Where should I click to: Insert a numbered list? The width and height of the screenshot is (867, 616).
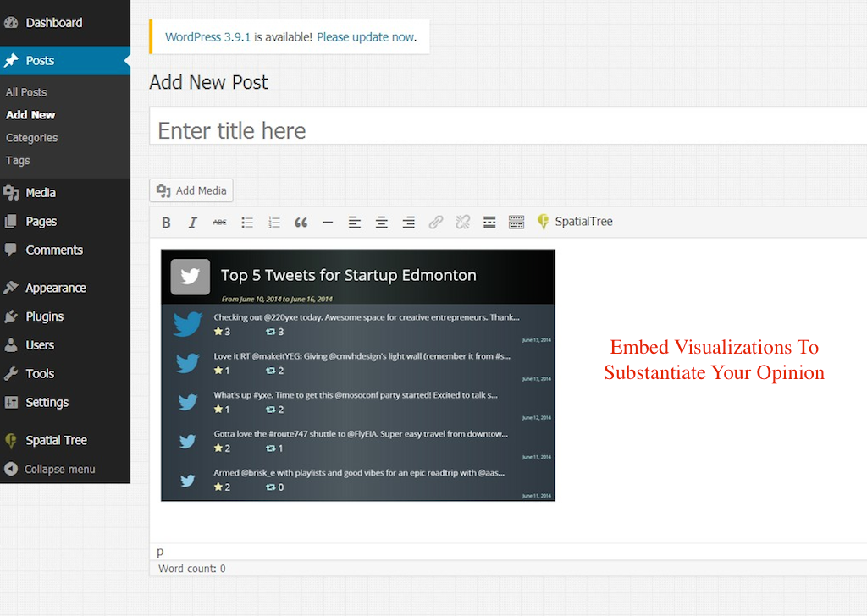point(273,223)
